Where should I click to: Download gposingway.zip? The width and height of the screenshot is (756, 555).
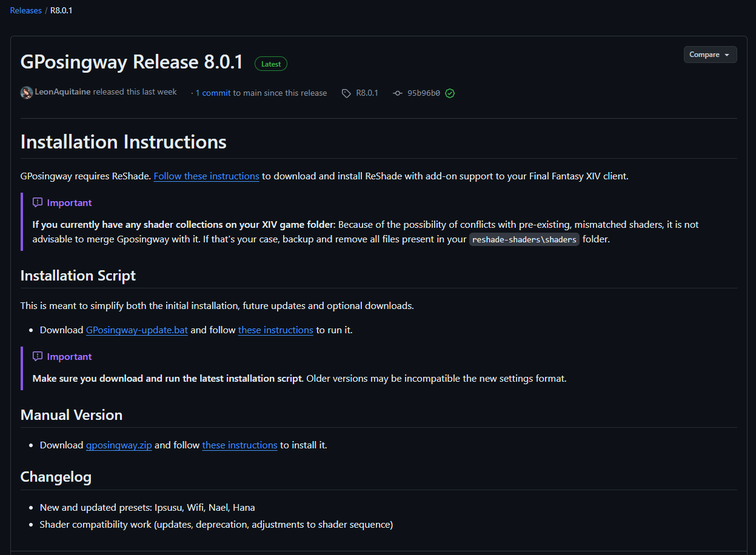(119, 445)
